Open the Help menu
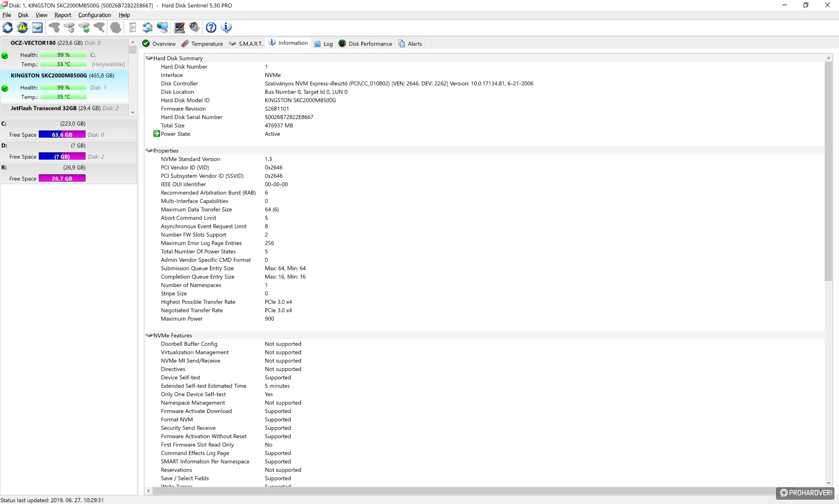This screenshot has width=839, height=504. pos(124,15)
